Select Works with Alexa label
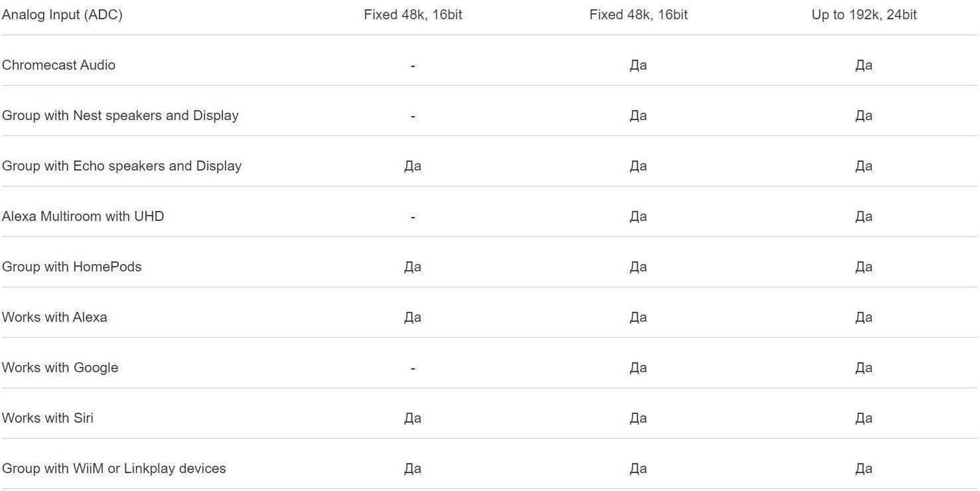 point(54,317)
